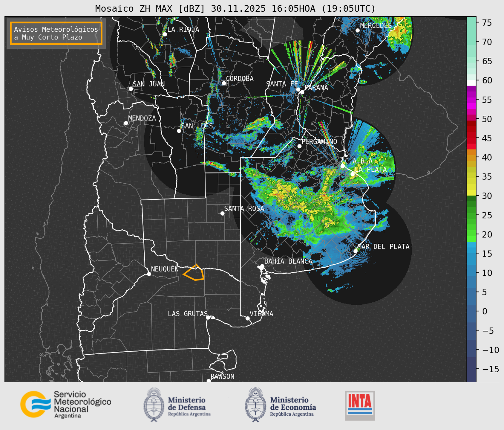Click the Avisos Meteorológicos a Muy Corto Plazo legend box
504x430 pixels.
(56, 33)
